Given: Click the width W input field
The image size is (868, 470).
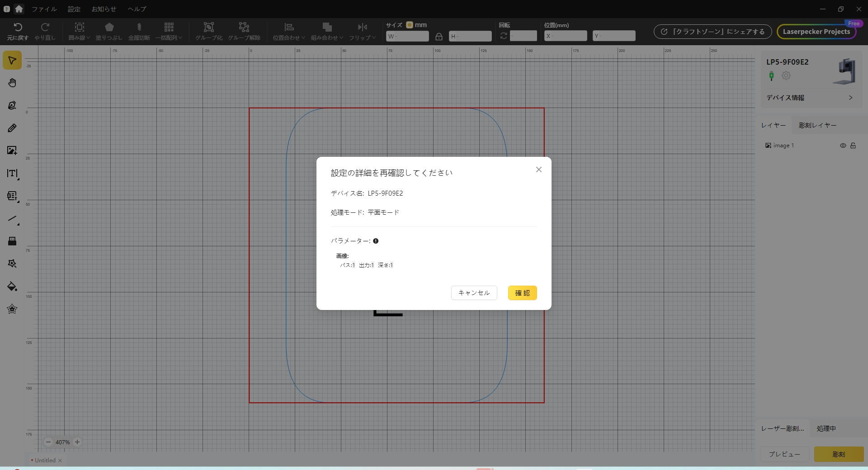Looking at the screenshot, I should pyautogui.click(x=407, y=36).
